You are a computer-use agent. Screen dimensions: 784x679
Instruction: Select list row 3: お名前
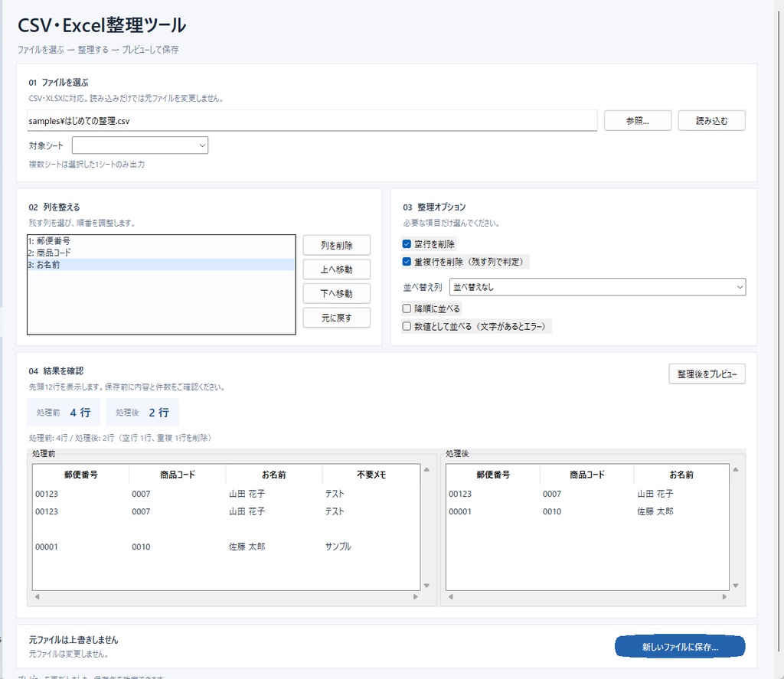(161, 265)
